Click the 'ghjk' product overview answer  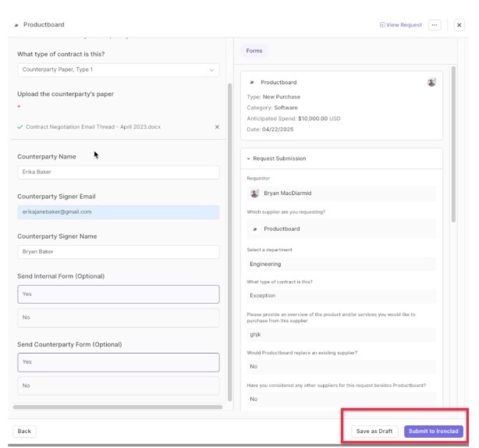255,335
